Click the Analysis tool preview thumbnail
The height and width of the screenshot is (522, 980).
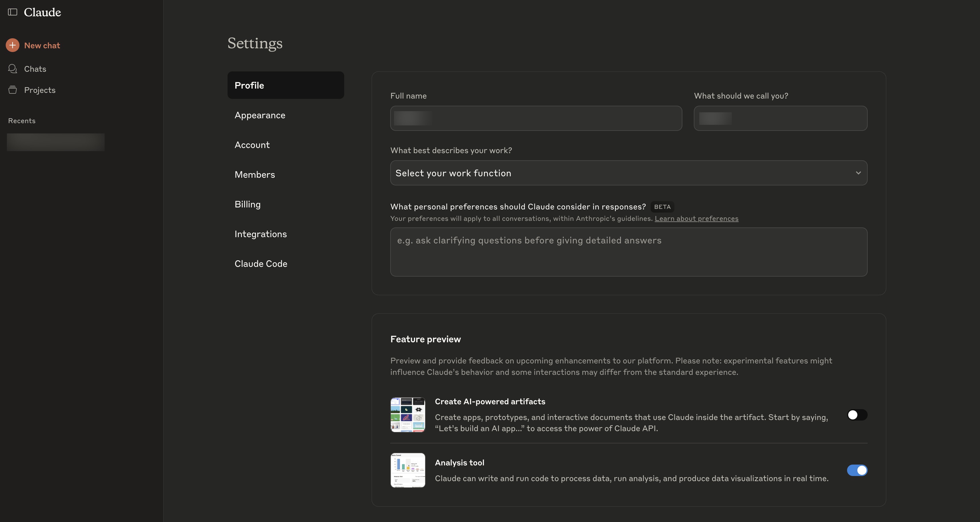tap(407, 470)
